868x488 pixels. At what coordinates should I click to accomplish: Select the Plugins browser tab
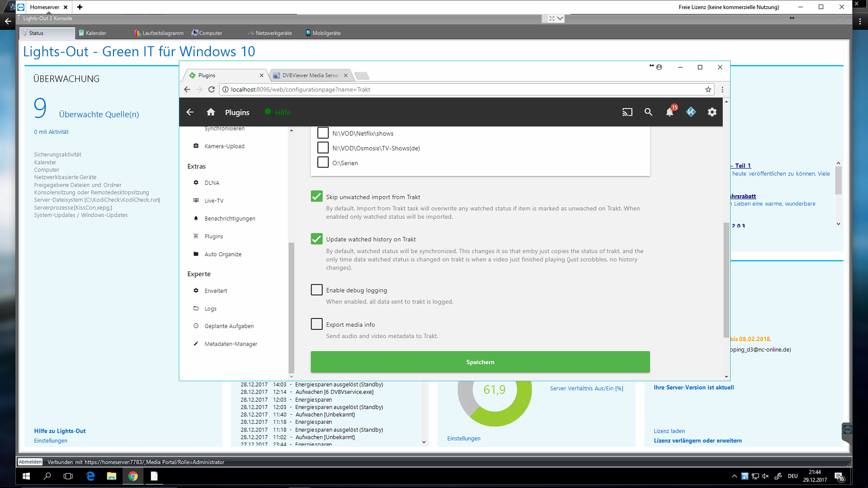(225, 75)
